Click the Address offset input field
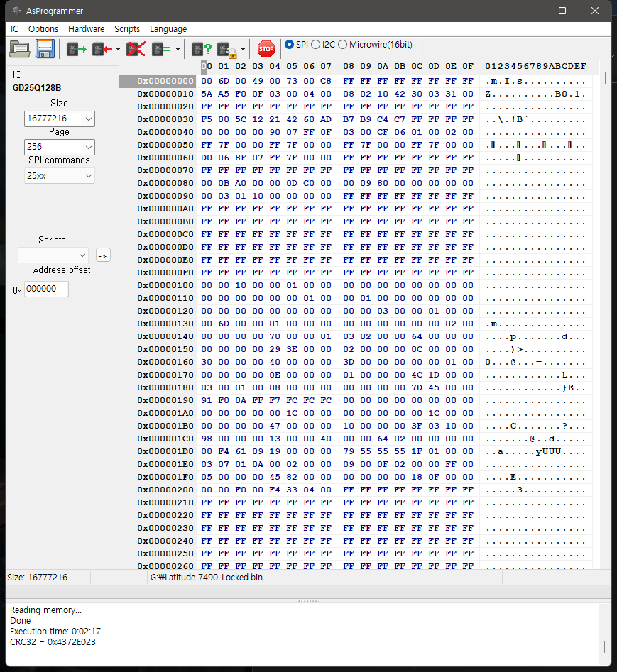 (x=46, y=289)
